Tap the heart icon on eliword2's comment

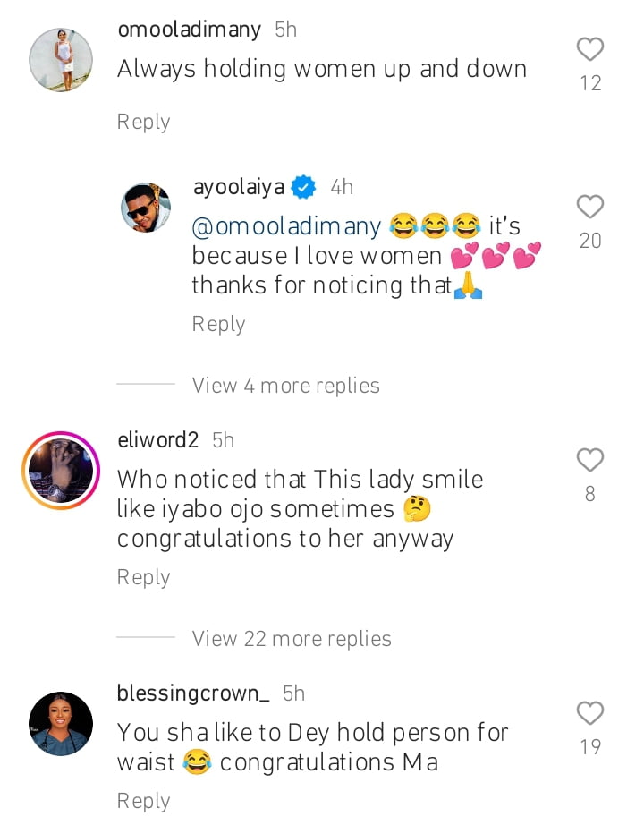point(589,460)
